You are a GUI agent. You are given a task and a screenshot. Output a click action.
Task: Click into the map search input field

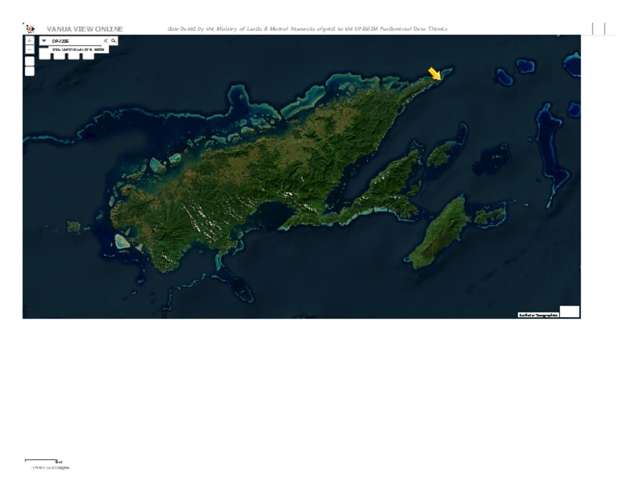[75, 41]
